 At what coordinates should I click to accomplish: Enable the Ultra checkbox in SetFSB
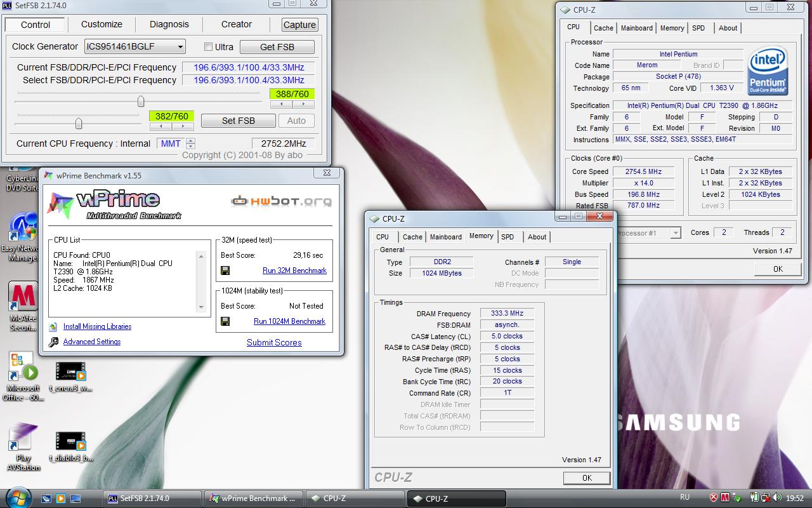pos(208,47)
